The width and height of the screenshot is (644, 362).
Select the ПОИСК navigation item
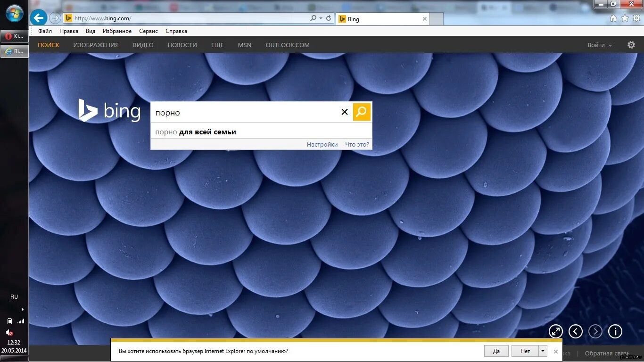[x=49, y=45]
